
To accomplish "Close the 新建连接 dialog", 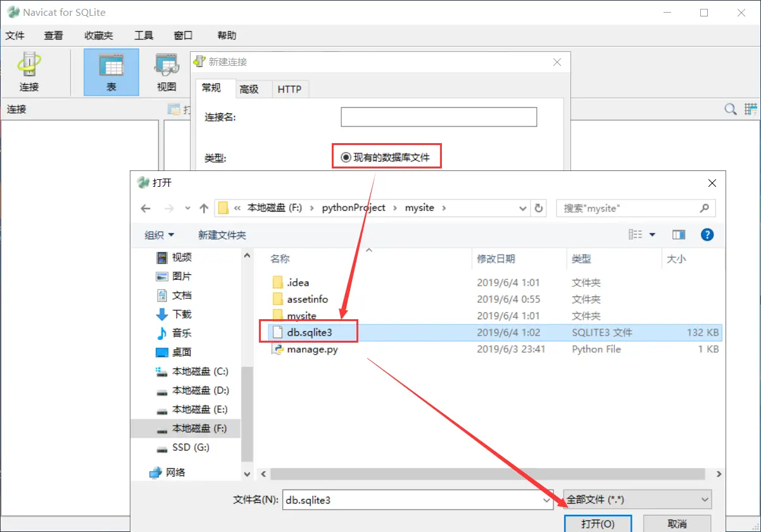I will [557, 62].
